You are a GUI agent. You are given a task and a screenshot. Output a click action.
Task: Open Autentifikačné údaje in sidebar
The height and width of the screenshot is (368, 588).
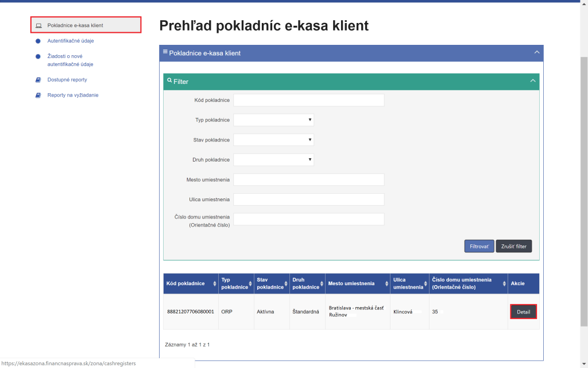point(71,41)
